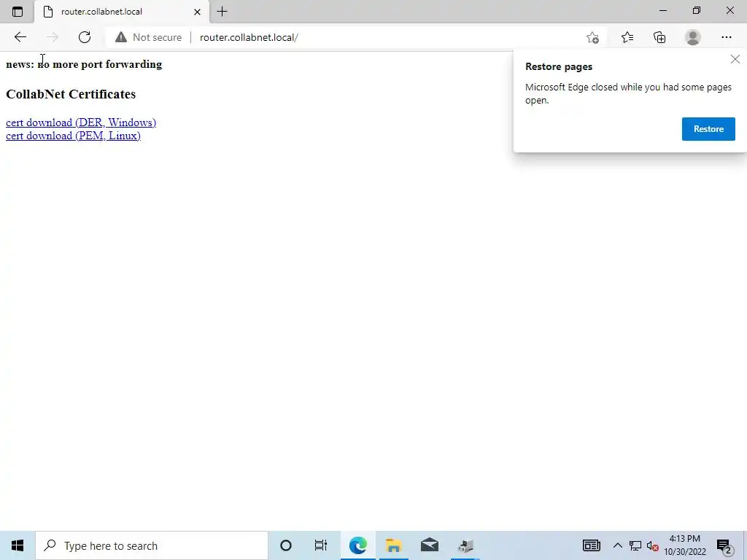Click the Restore pages title
Screen dimensions: 747x560
pos(559,66)
